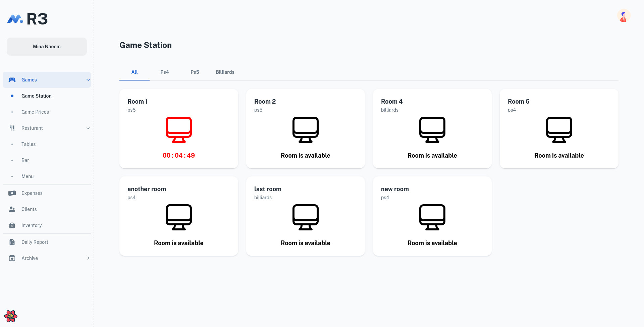Click the Room 1 running timer

[x=178, y=155]
